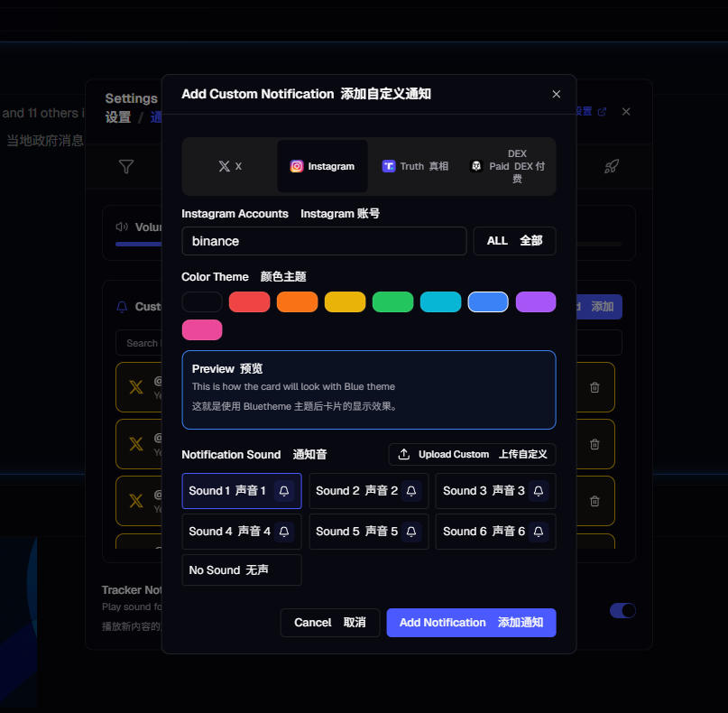728x713 pixels.
Task: Pick the black color theme swatch
Action: [x=202, y=302]
